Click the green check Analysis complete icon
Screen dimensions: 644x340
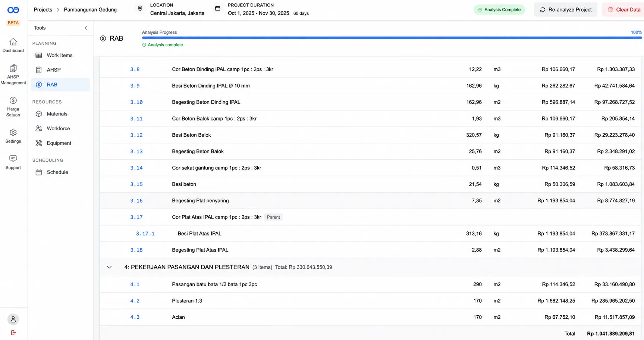[144, 45]
